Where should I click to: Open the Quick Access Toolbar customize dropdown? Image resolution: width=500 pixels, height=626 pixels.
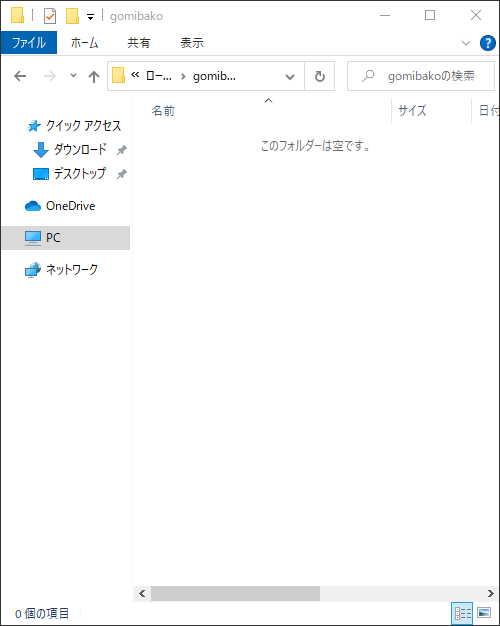click(91, 17)
